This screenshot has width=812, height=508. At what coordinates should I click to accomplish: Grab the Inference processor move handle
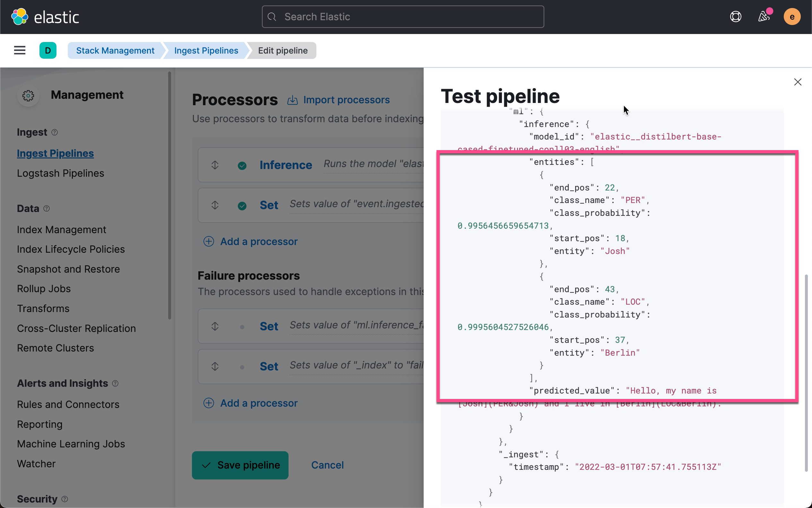215,165
